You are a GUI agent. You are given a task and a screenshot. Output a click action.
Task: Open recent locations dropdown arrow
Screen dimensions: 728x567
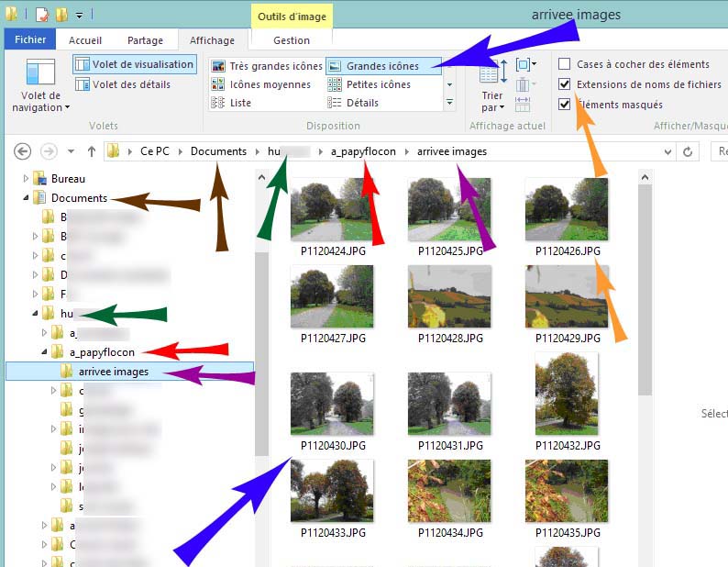(71, 151)
